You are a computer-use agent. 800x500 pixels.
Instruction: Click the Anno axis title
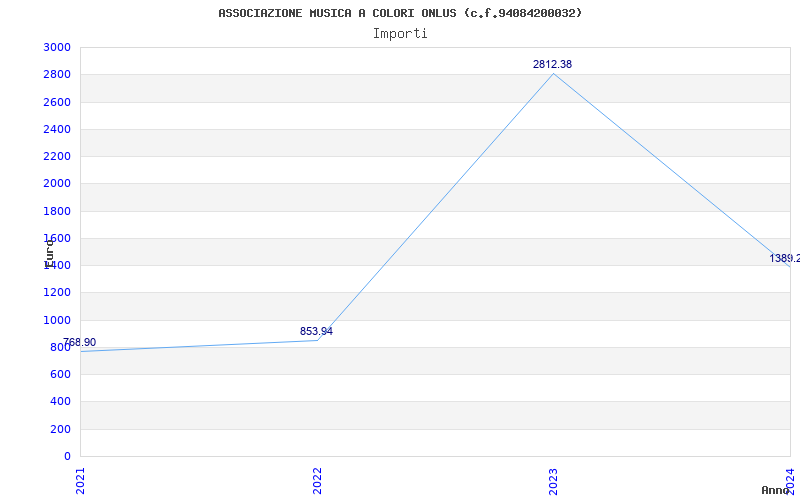click(x=776, y=490)
